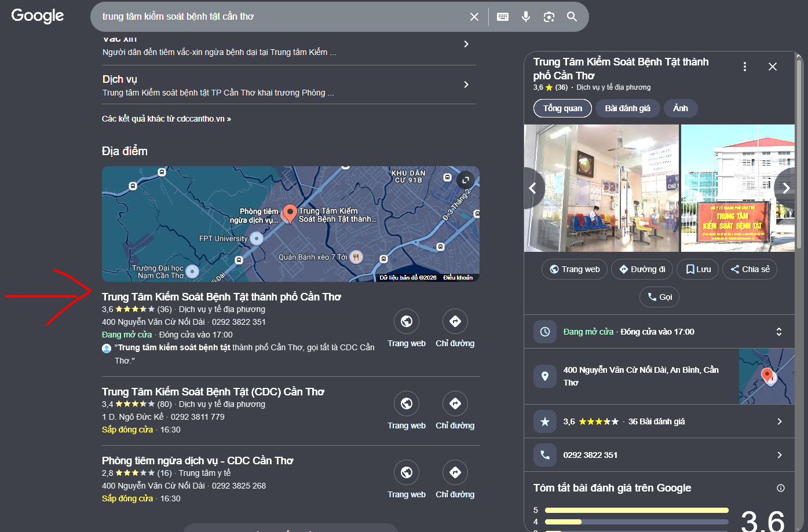Open website for Trung Tâm Kiểm Soát Bệnh Tật thành phố Cần Thơ
The height and width of the screenshot is (532, 808).
point(407,328)
